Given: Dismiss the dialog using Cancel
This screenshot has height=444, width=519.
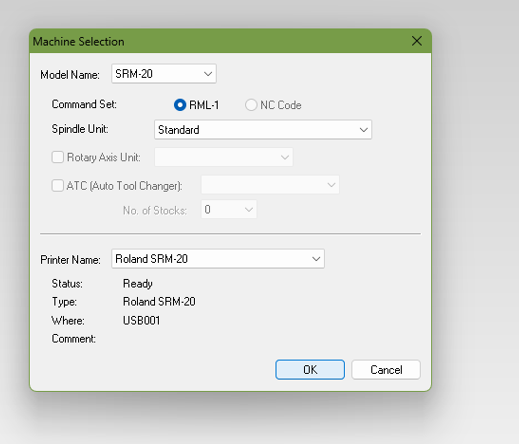Looking at the screenshot, I should click(x=386, y=369).
